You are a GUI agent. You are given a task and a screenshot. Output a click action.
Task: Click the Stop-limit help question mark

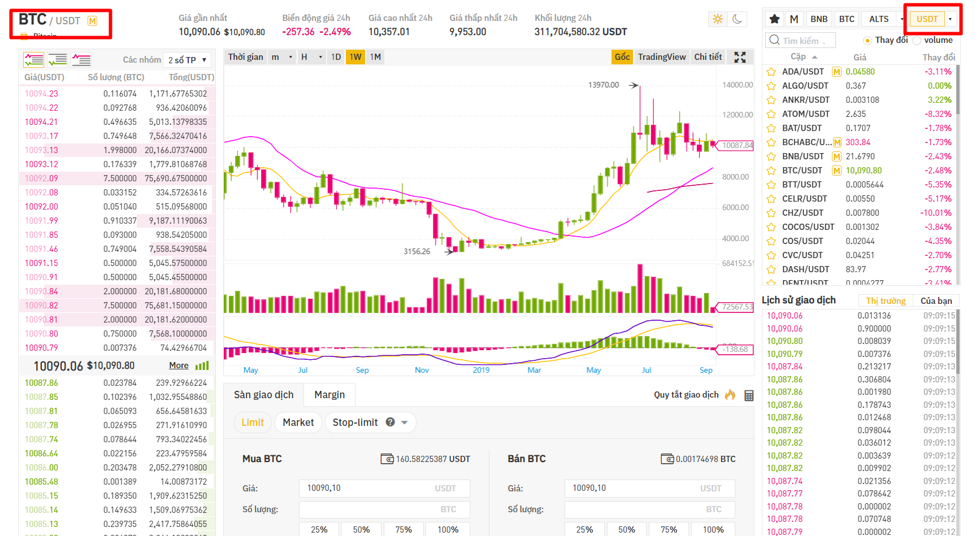tap(390, 422)
